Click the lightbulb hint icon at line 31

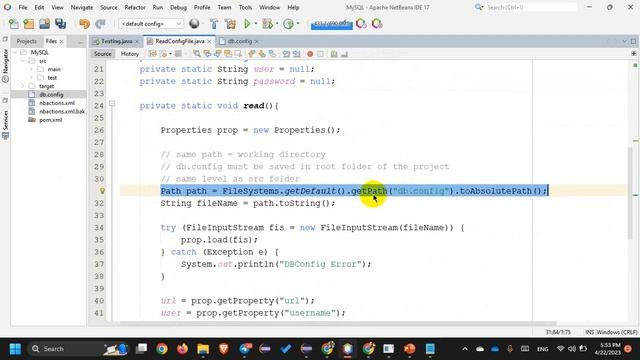[x=102, y=191]
